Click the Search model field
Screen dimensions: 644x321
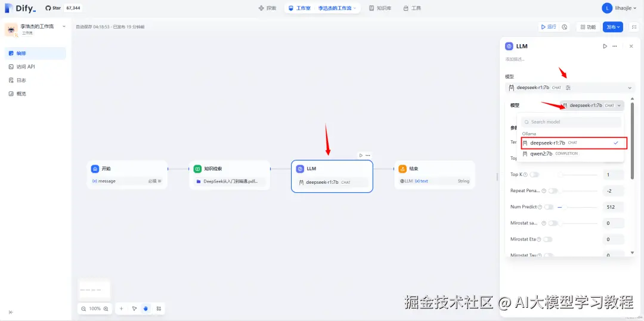[571, 122]
